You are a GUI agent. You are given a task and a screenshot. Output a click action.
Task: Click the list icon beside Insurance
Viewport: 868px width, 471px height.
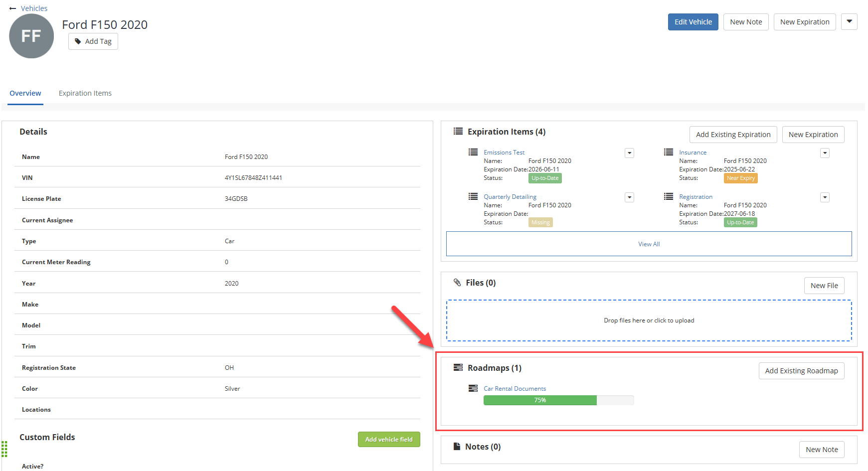click(669, 152)
